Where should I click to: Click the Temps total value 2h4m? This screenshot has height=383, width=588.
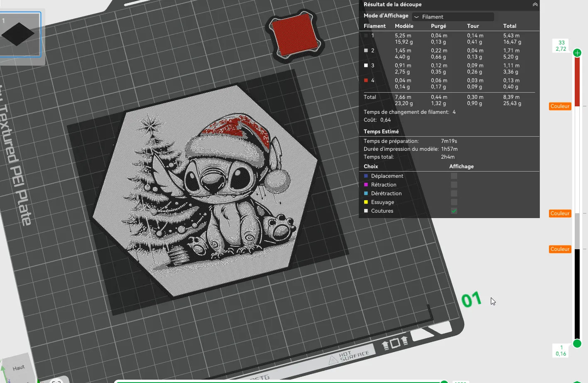(448, 157)
